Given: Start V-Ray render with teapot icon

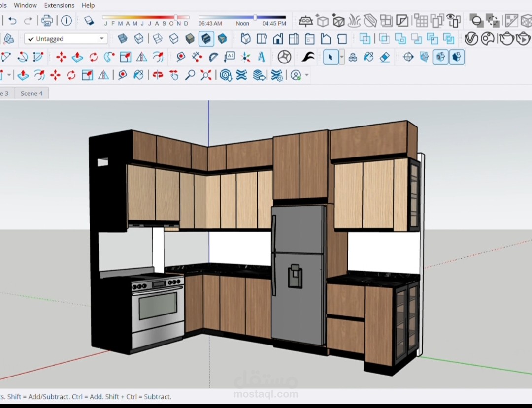Looking at the screenshot, I should tap(506, 39).
